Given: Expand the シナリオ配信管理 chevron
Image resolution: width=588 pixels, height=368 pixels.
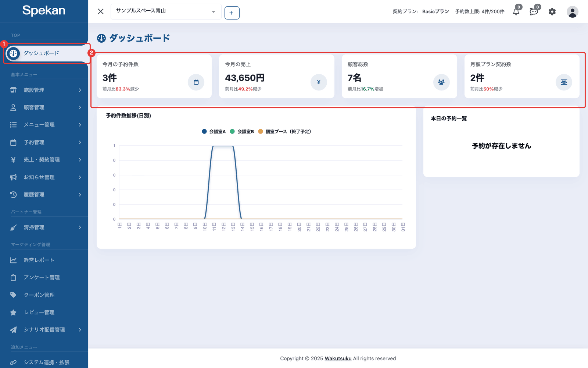Looking at the screenshot, I should [80, 330].
